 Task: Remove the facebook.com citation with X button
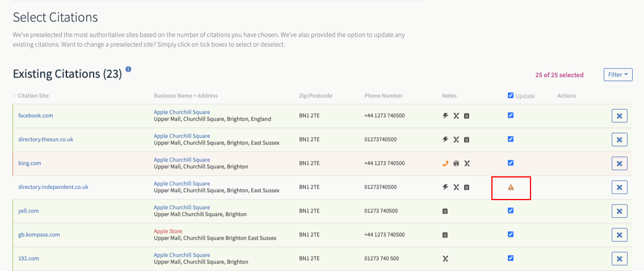tap(620, 116)
